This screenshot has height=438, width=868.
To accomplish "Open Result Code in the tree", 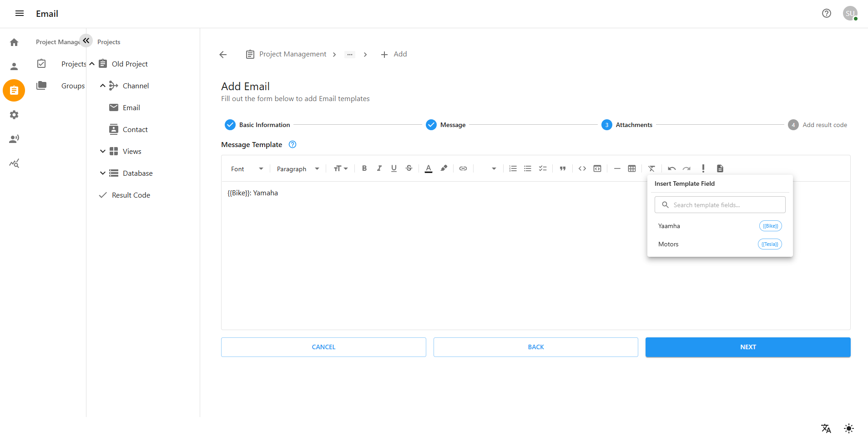I will [x=131, y=195].
